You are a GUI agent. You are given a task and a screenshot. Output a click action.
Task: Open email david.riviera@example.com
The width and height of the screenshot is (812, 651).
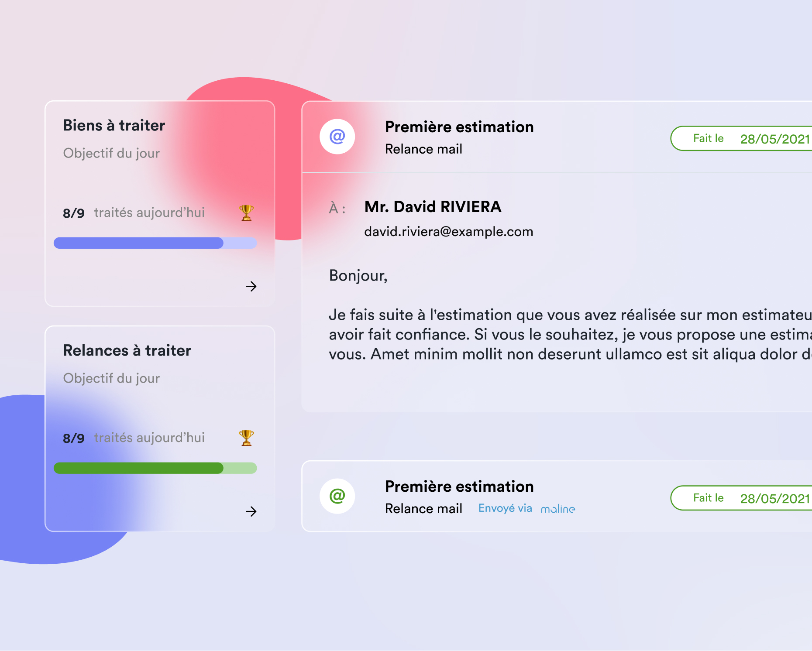[x=449, y=232]
